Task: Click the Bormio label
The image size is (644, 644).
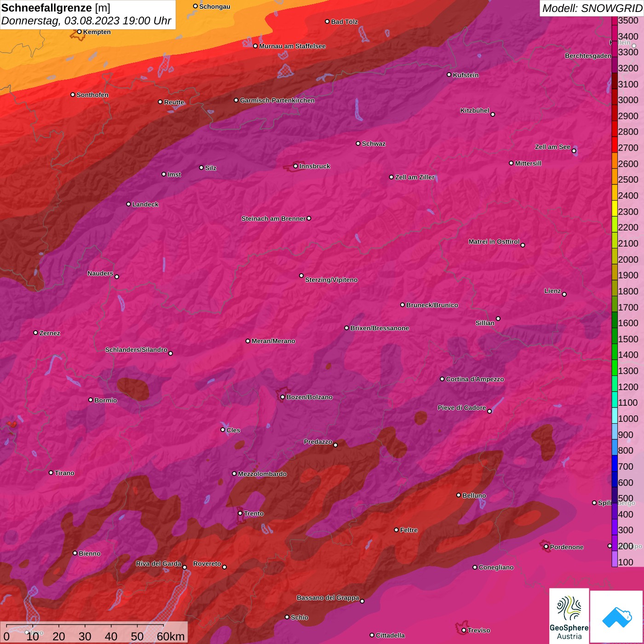Action: tap(105, 400)
